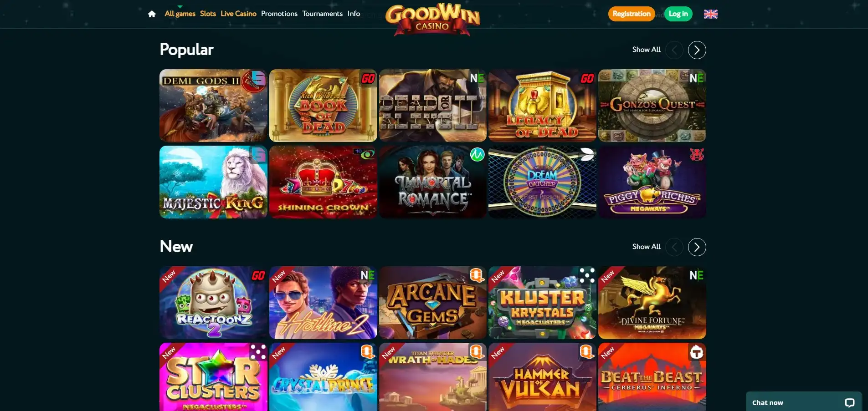This screenshot has width=868, height=411.
Task: Switch to the Slots section
Action: [x=208, y=14]
